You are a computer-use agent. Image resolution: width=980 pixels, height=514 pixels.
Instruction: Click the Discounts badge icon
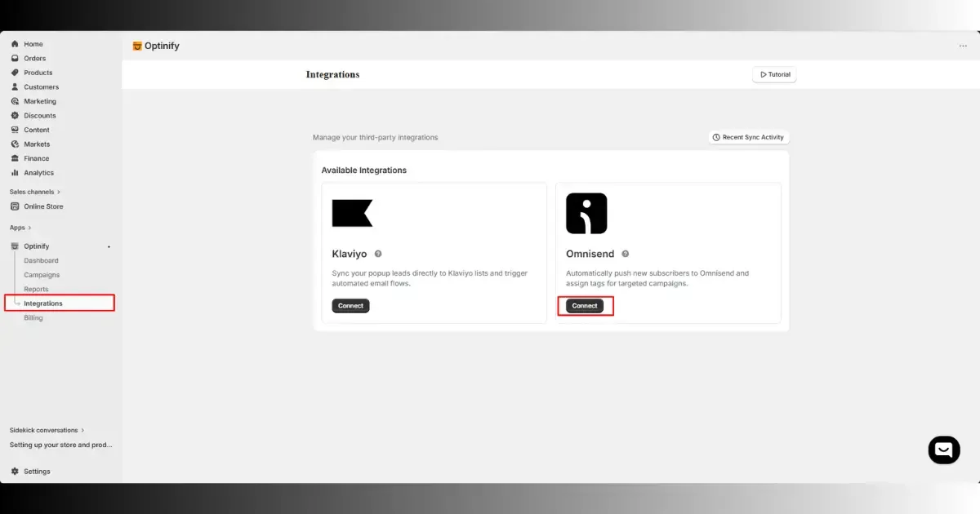15,116
